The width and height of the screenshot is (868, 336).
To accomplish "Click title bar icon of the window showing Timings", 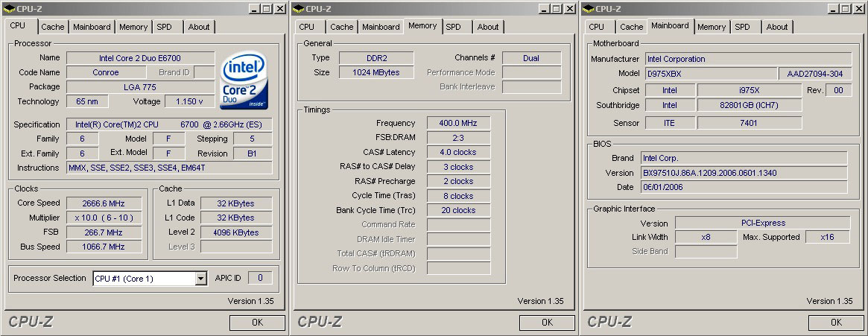I will (x=299, y=8).
